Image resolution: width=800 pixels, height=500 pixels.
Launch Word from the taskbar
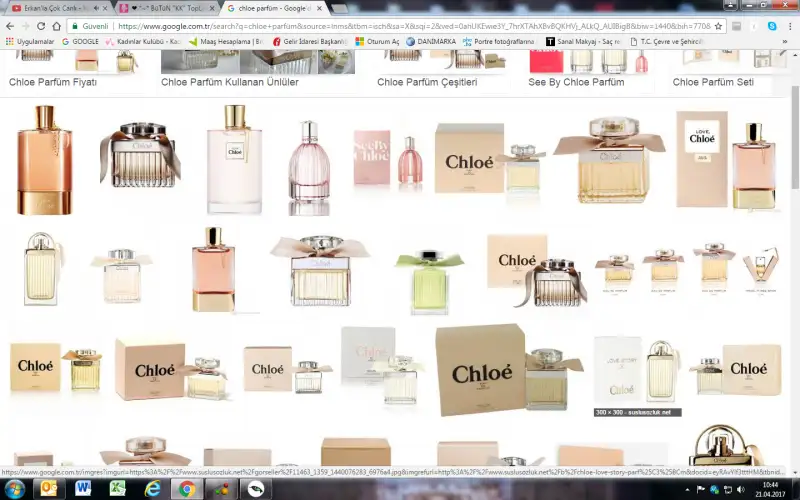point(83,489)
